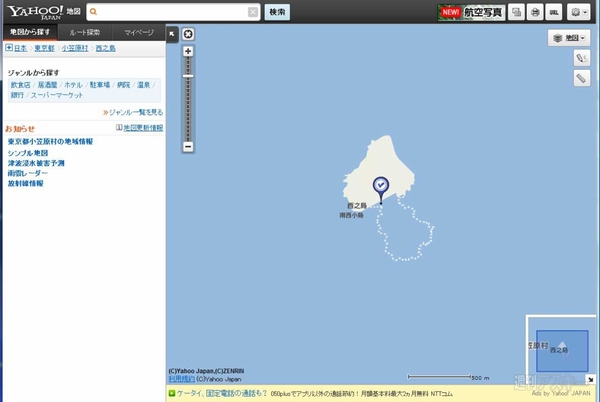
Task: Open the 東京都 breadcrumb link
Action: click(x=44, y=48)
